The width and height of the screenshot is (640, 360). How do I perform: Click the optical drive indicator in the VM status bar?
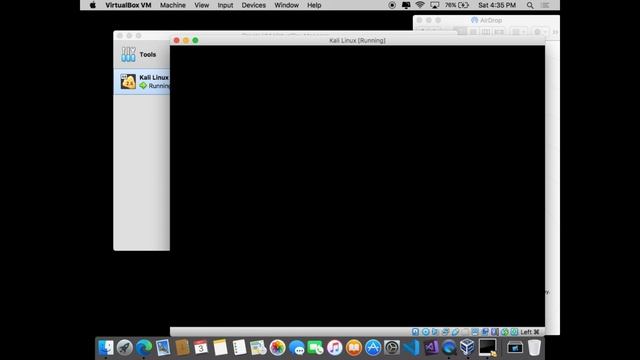pyautogui.click(x=425, y=332)
